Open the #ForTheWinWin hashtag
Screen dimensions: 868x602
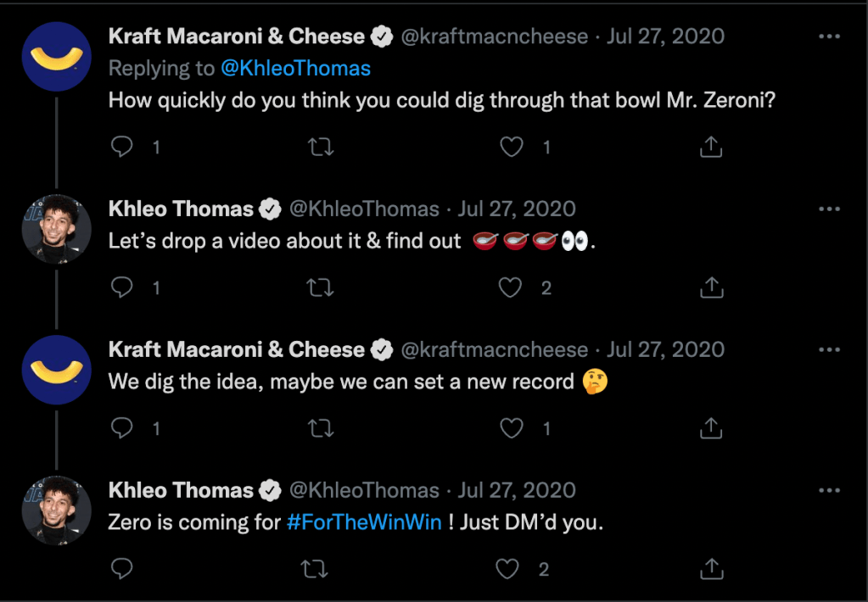pos(365,522)
